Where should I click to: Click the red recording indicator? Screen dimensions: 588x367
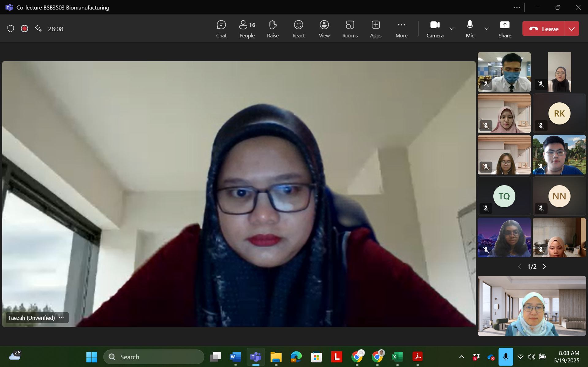(25, 29)
